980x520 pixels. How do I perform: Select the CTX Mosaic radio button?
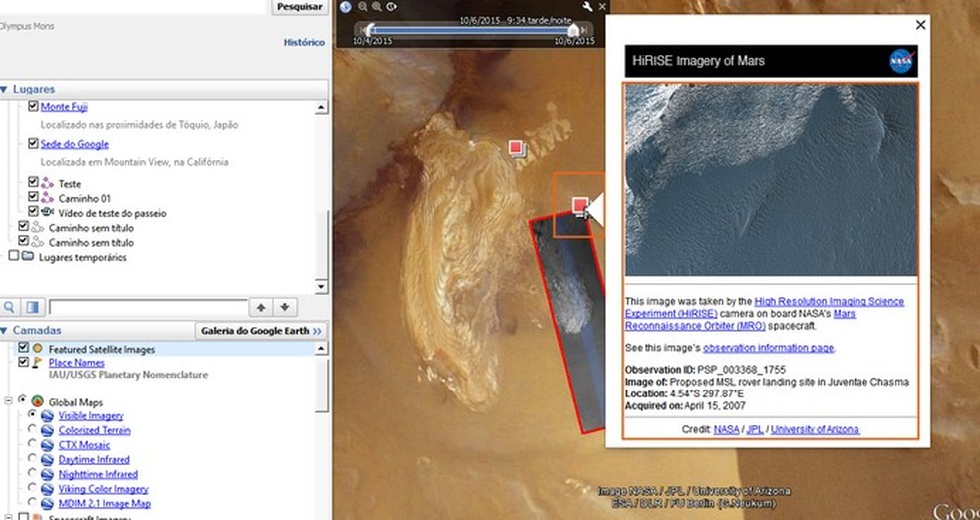coord(32,443)
